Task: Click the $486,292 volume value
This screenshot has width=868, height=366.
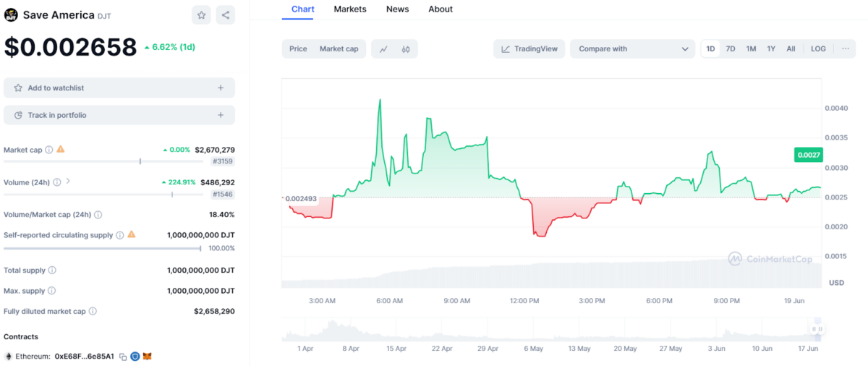Action: 218,182
